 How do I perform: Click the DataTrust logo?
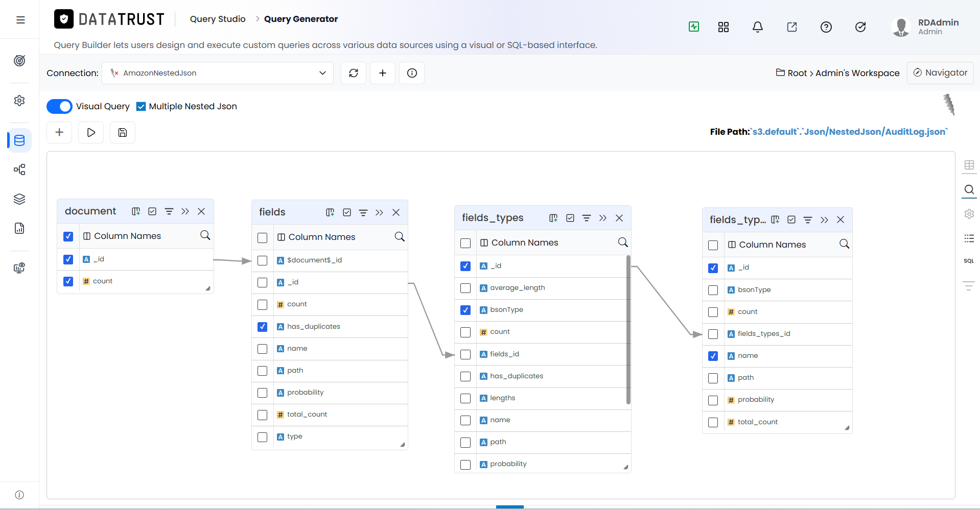coord(109,19)
